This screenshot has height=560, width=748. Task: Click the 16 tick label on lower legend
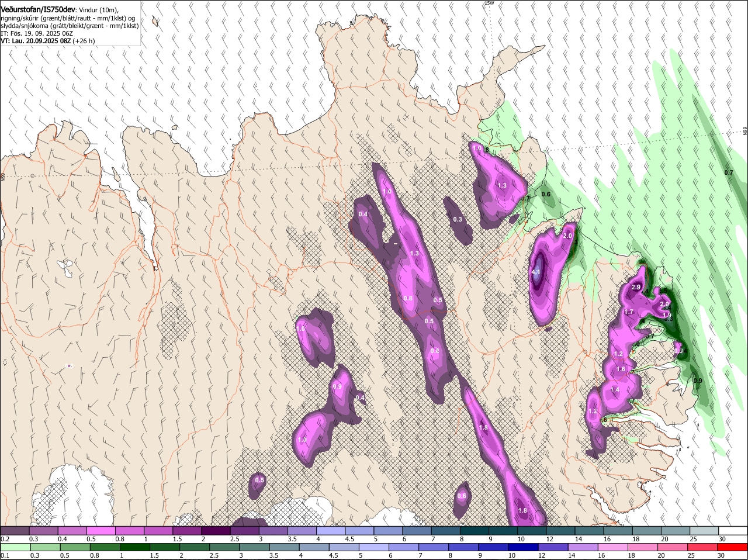pyautogui.click(x=601, y=555)
